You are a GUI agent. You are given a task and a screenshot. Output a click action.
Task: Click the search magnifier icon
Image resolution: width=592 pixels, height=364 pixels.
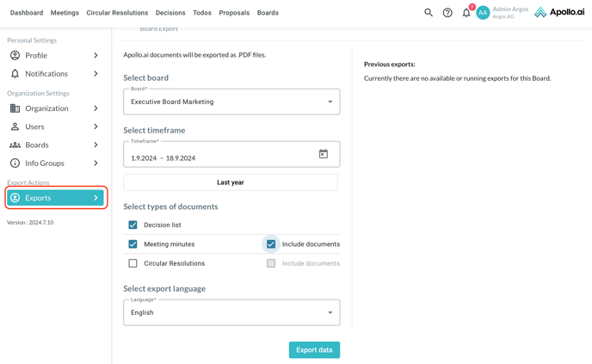(x=429, y=13)
